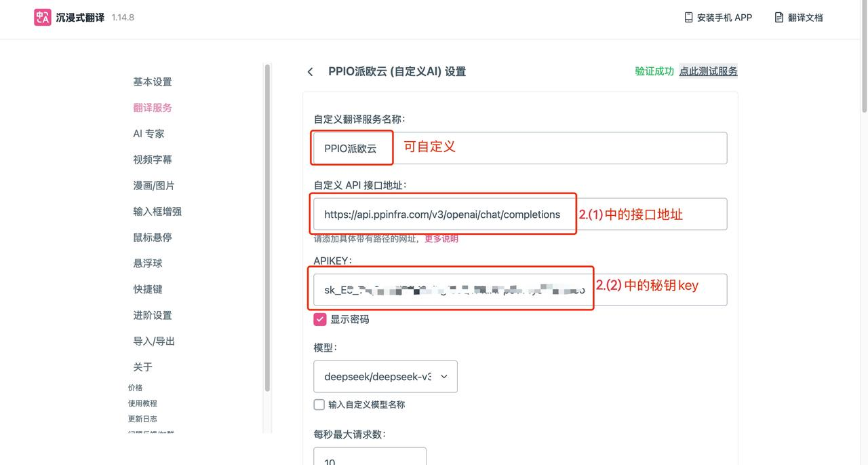This screenshot has height=465, width=868.
Task: Click the page vertical scrollbar on the right
Action: pos(864,58)
